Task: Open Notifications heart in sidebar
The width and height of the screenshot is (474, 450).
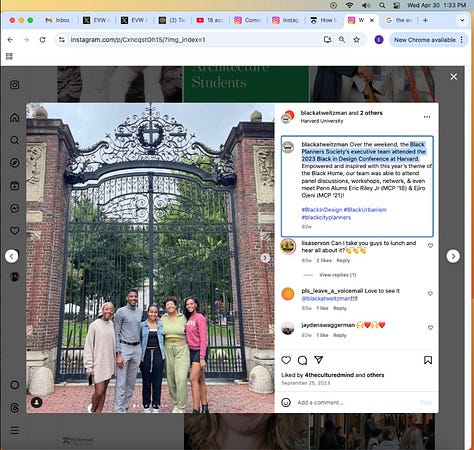Action: pos(14,230)
